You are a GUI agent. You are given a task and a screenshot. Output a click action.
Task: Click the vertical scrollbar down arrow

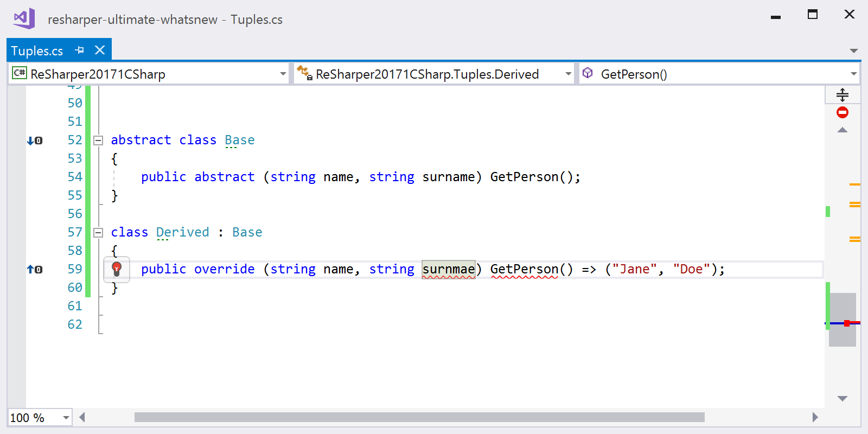(x=843, y=398)
